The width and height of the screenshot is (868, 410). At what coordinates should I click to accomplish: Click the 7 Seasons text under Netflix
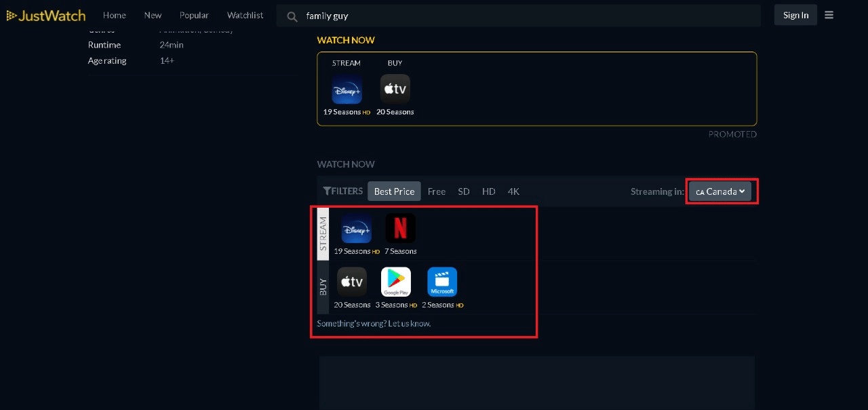pyautogui.click(x=401, y=251)
